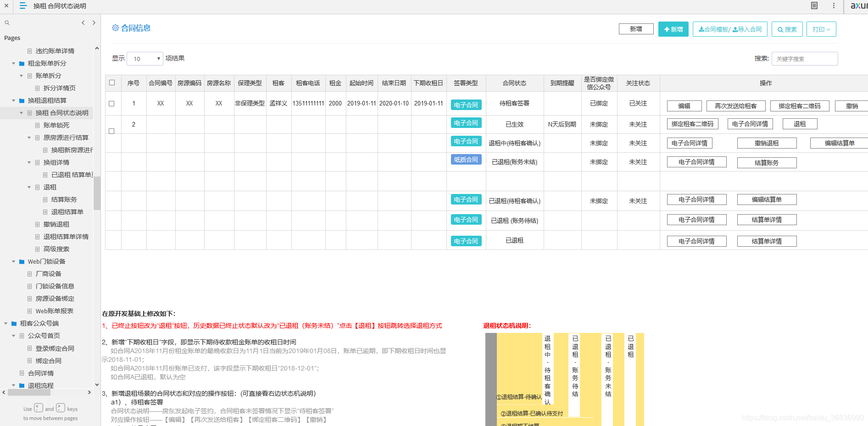The image size is (868, 426).
Task: Click the page icon next to 高级搜索
Action: 38,249
